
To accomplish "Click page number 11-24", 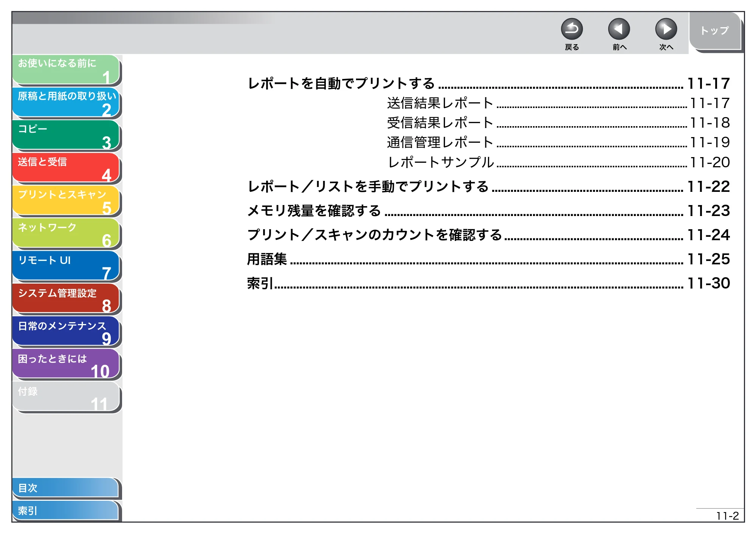I will 708,235.
